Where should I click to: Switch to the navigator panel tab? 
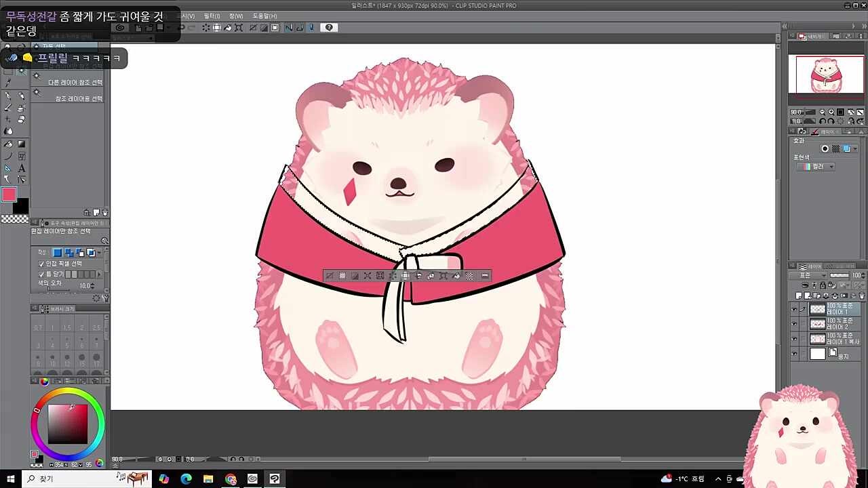pyautogui.click(x=810, y=36)
